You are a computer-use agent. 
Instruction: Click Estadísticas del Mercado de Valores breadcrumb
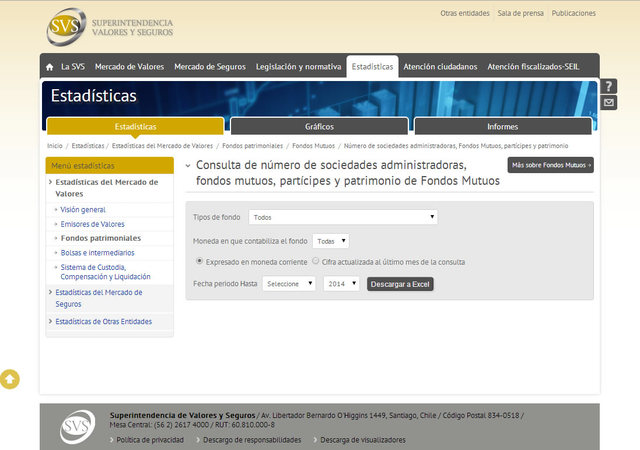pos(162,146)
